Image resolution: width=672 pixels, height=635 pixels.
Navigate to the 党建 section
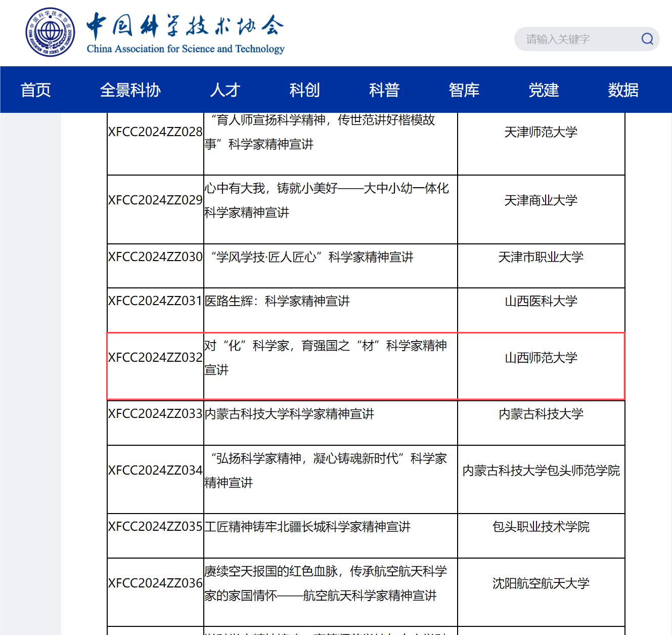544,90
